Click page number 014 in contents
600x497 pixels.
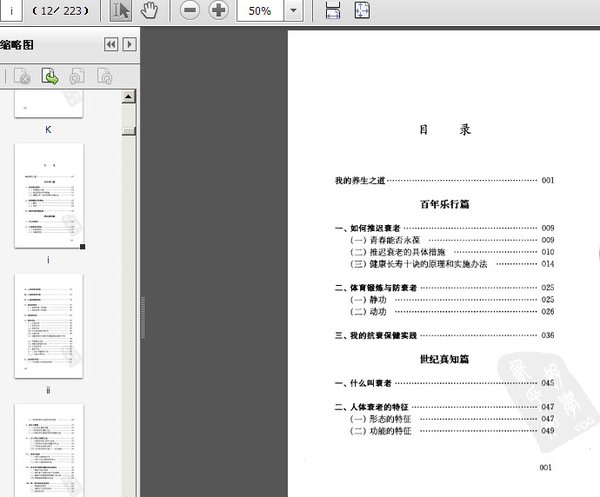click(548, 264)
